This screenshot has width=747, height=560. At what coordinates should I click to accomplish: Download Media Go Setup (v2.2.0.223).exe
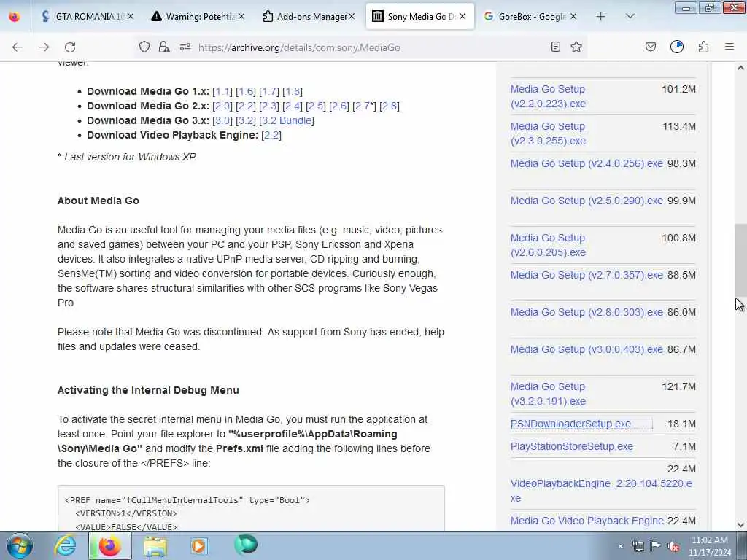548,96
